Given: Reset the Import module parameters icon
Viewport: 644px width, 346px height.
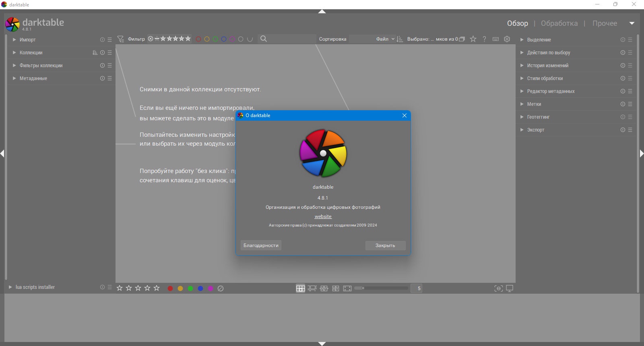Looking at the screenshot, I should click(102, 40).
